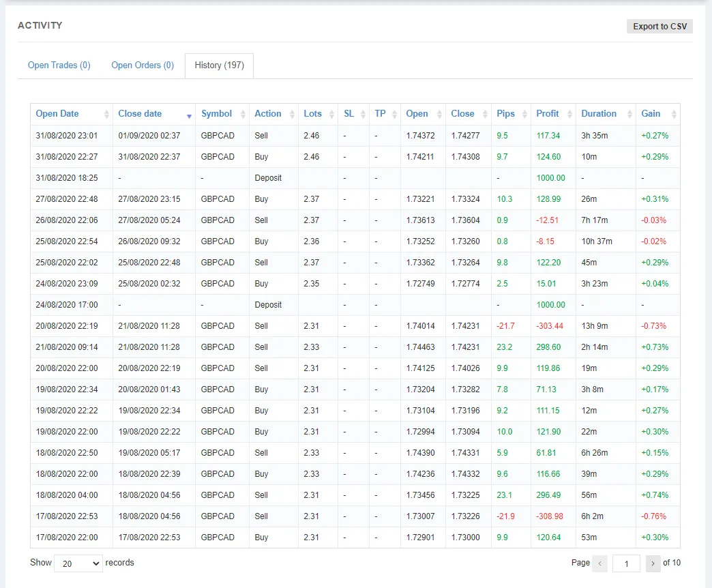Click sort arrows beside TP header
This screenshot has width=712, height=588.
[x=394, y=114]
